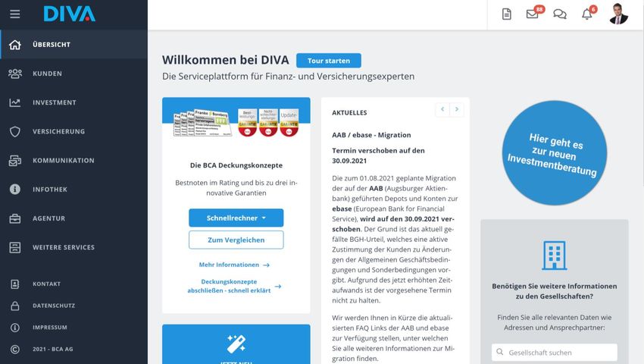Expand the Schnellrechner dropdown

coord(236,218)
